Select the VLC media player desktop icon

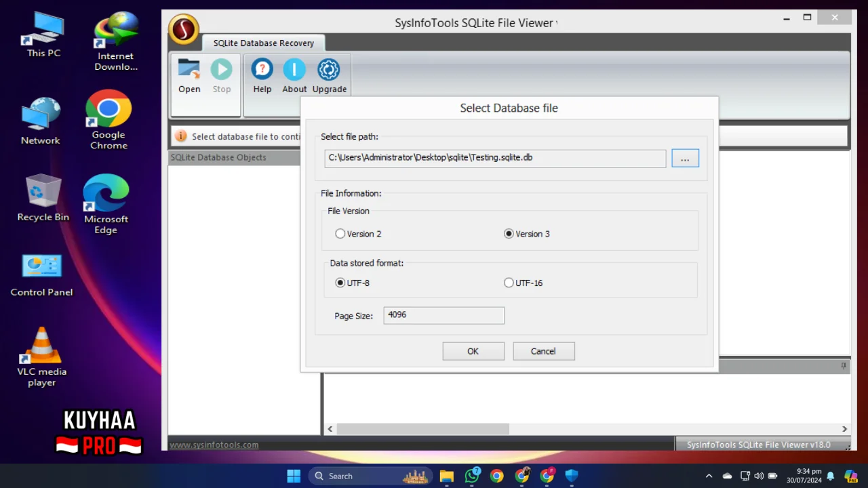point(42,357)
